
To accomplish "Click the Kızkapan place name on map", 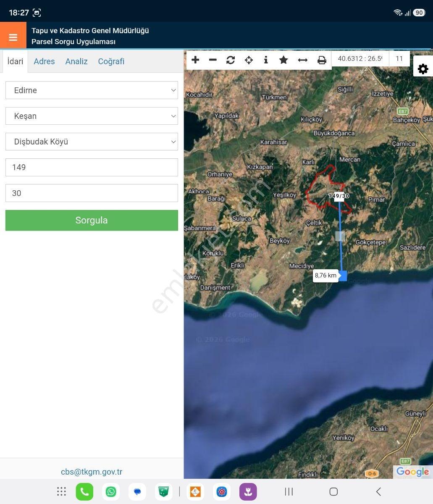I will tap(260, 167).
